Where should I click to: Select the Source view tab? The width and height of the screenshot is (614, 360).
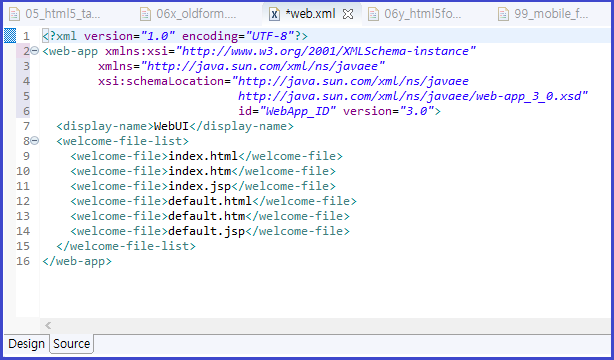tap(72, 344)
